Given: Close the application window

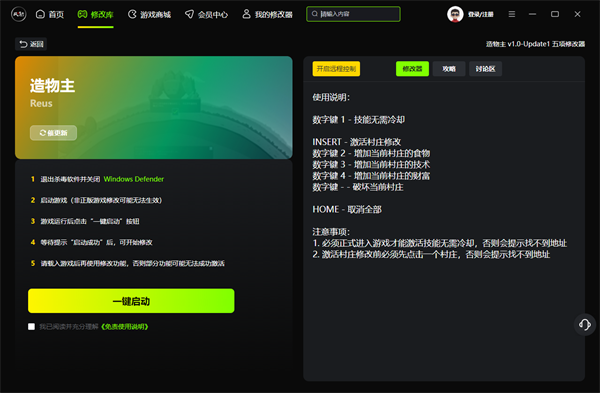Looking at the screenshot, I should point(577,14).
